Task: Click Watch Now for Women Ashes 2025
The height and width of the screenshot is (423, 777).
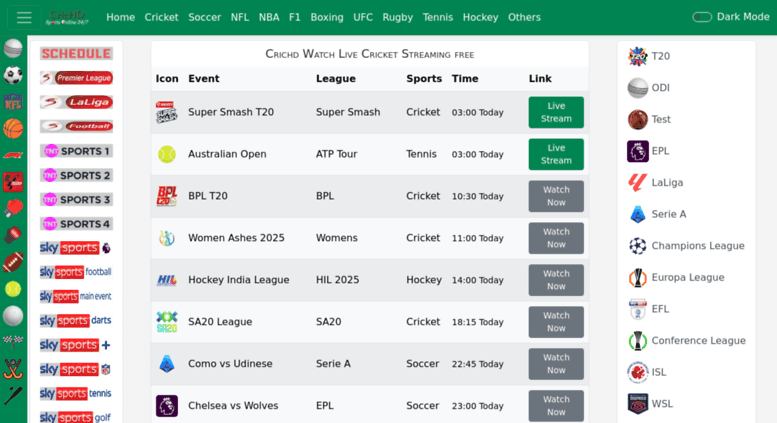Action: coord(556,238)
